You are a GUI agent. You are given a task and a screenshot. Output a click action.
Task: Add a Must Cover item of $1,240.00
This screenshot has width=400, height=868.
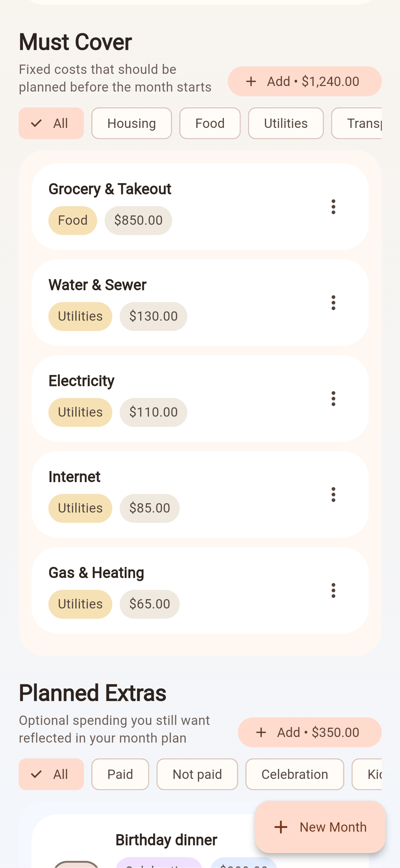(304, 81)
